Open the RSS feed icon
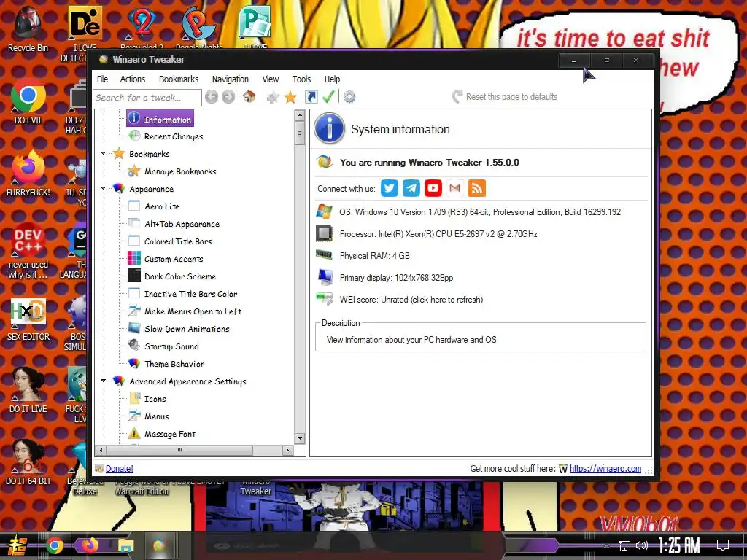Screen dimensions: 747x560 (477, 188)
